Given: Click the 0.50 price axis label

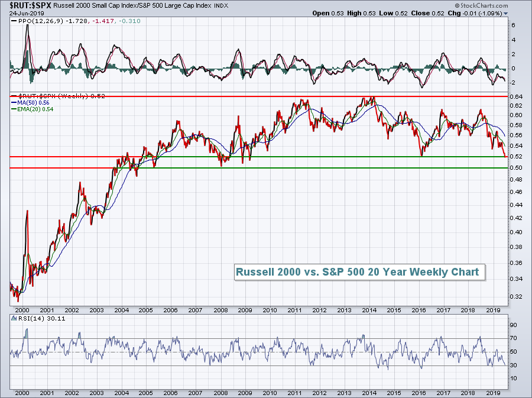Looking at the screenshot, I should [517, 167].
